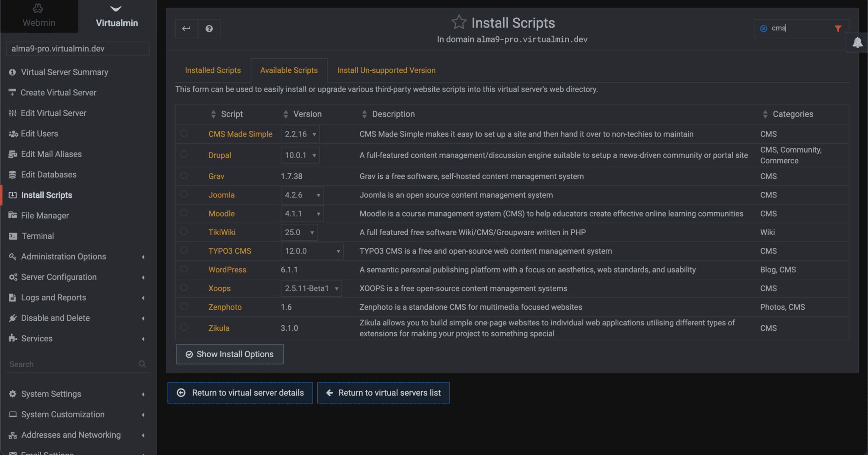The width and height of the screenshot is (868, 455).
Task: Click the Disable and Delete plug icon
Action: [x=13, y=318]
